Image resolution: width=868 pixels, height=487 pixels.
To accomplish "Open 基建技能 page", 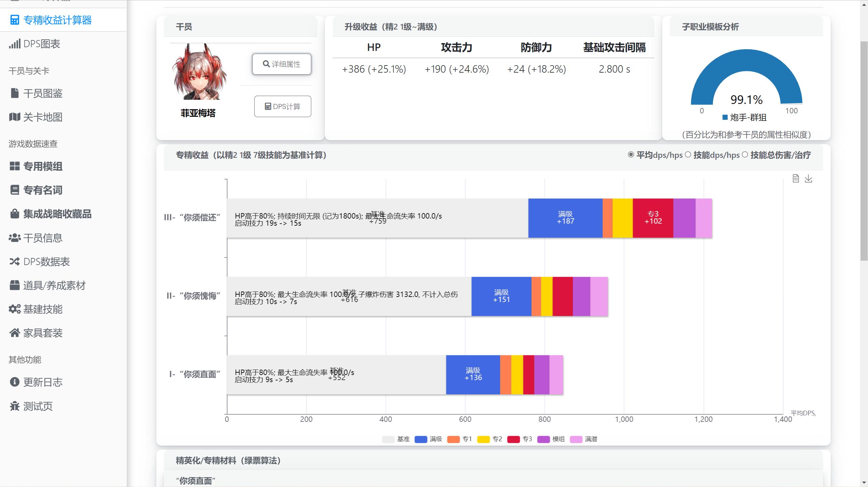I will point(43,309).
